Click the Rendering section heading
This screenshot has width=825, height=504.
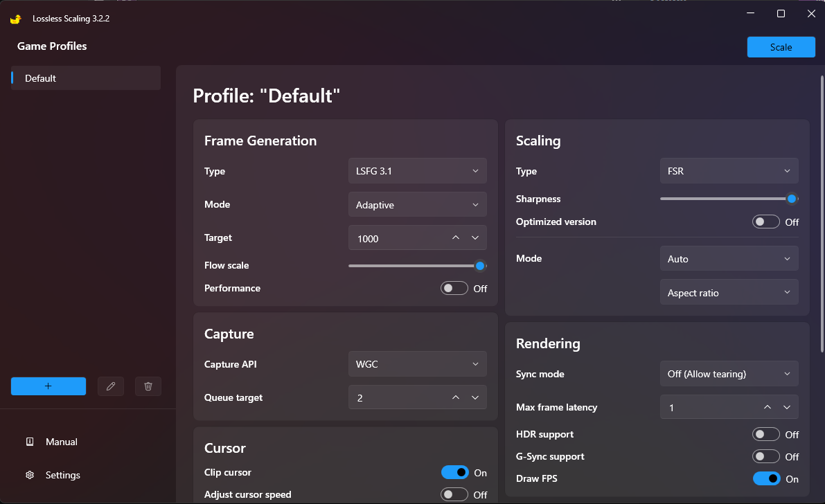pyautogui.click(x=548, y=343)
